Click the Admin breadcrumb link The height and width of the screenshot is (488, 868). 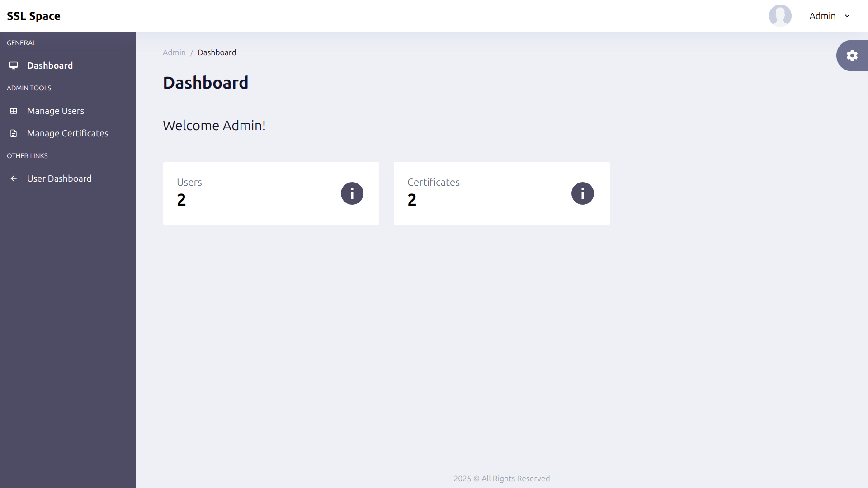[x=174, y=52]
